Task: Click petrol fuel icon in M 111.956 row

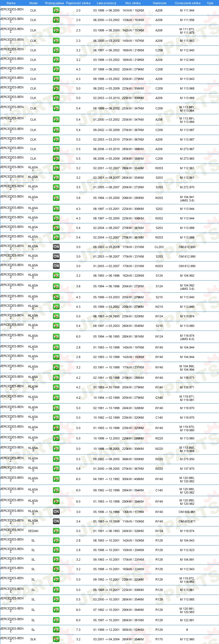Action: tap(56, 20)
